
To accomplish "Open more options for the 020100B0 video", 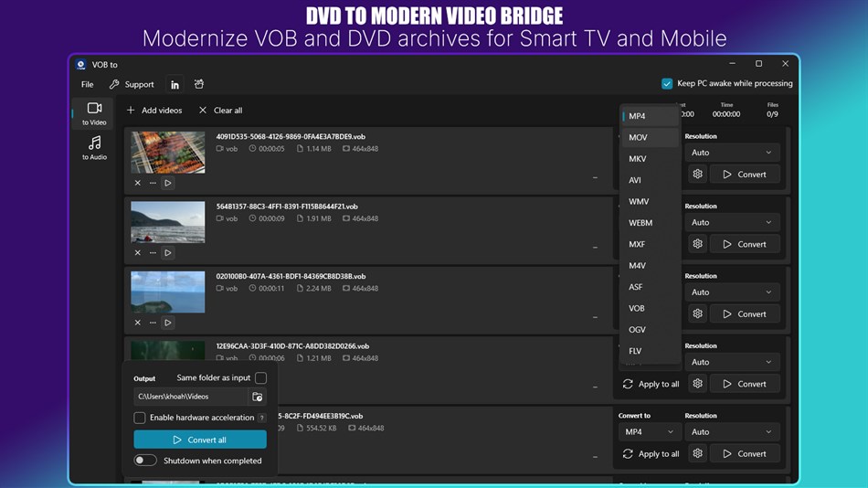I will click(153, 323).
